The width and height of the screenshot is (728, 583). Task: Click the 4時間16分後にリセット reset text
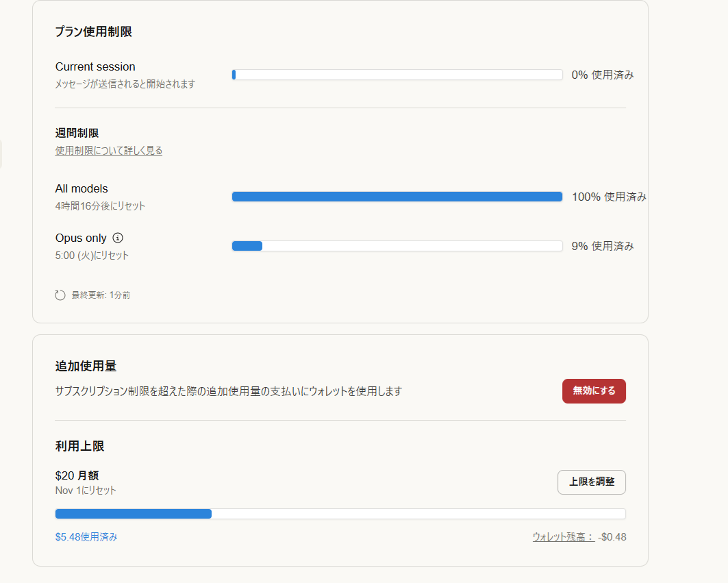[100, 206]
